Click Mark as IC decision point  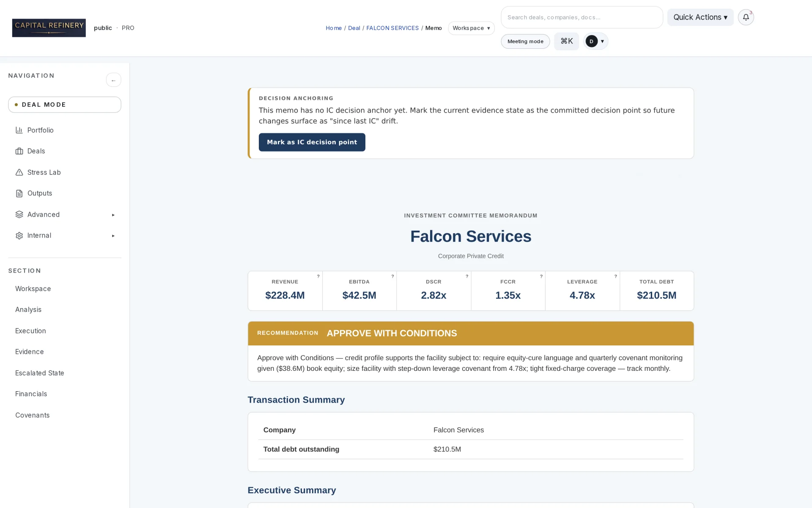[x=312, y=142]
